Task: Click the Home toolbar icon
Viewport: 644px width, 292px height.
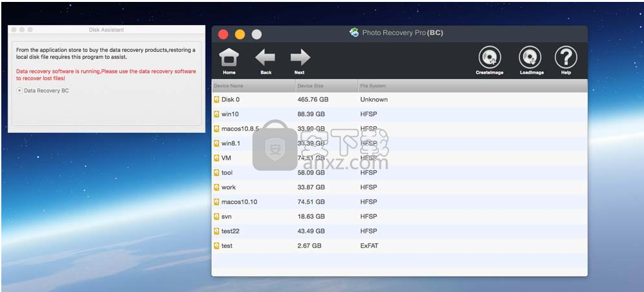Action: pos(229,58)
